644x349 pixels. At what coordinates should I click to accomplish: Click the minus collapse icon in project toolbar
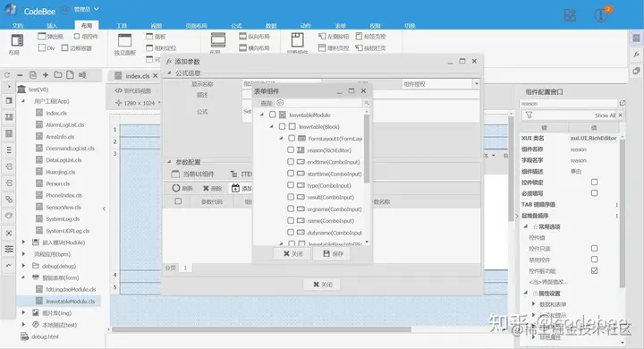point(20,75)
